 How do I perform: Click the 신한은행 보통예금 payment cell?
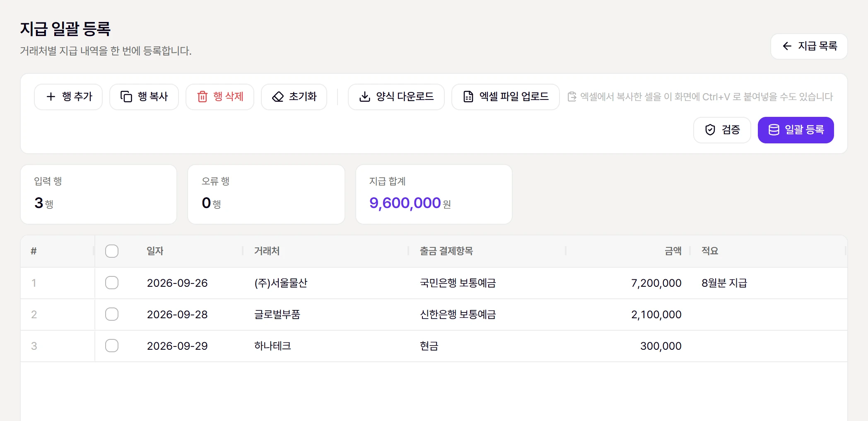tap(458, 315)
